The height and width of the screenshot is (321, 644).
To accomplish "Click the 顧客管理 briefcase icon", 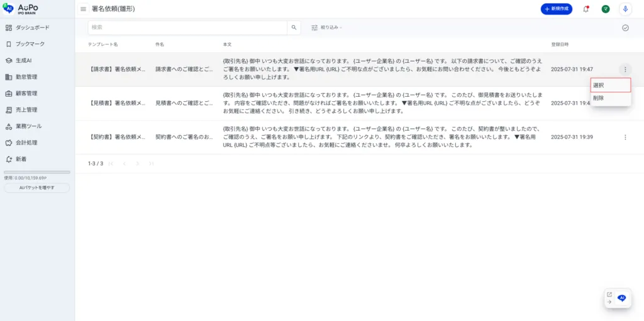I will [9, 93].
